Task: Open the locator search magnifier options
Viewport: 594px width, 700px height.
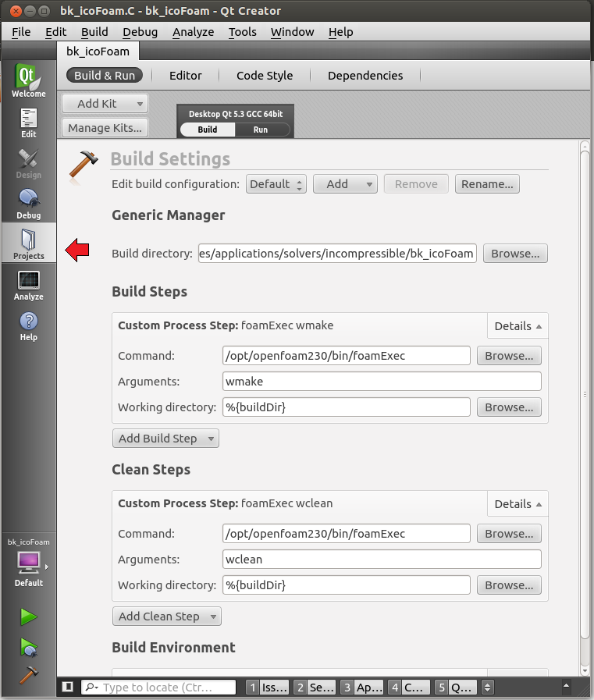Action: click(92, 687)
